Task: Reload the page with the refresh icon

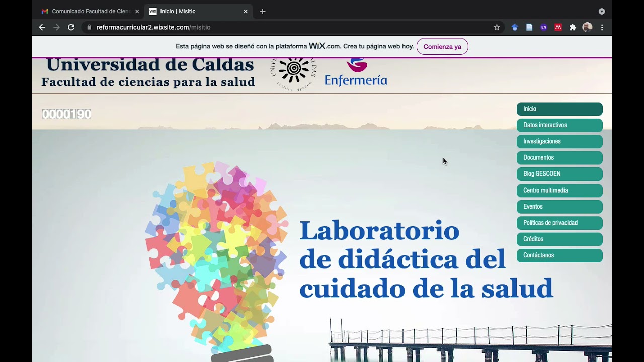Action: [x=71, y=27]
